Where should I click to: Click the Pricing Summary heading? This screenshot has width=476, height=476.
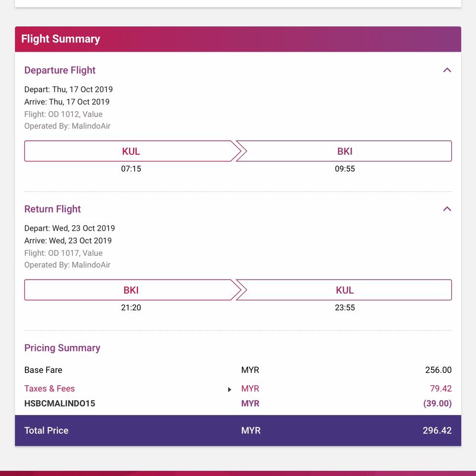pyautogui.click(x=62, y=348)
